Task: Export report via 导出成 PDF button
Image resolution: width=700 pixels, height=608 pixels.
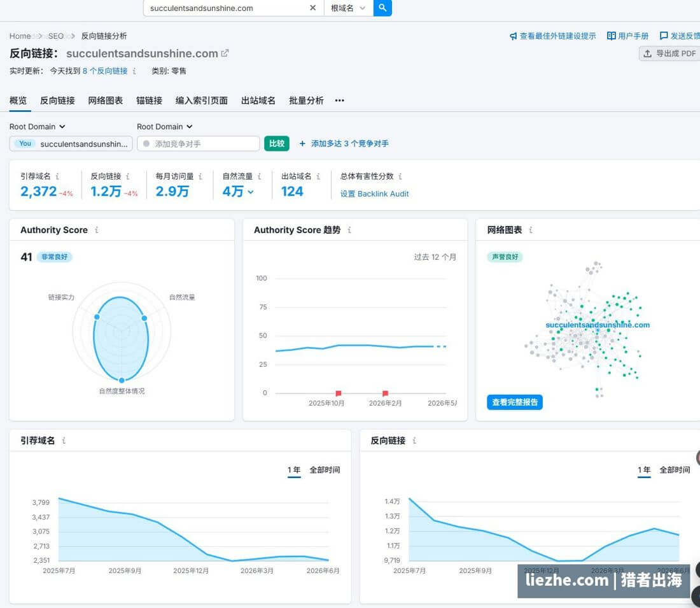Action: tap(669, 53)
